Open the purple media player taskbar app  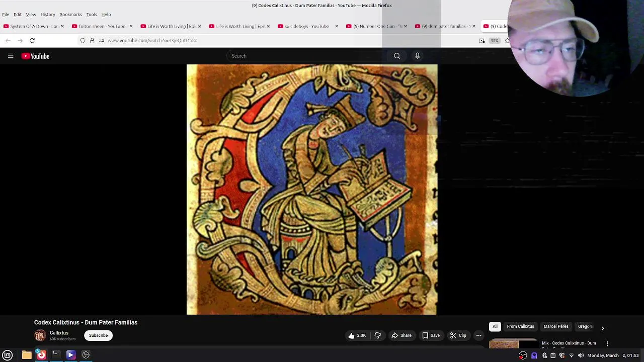pyautogui.click(x=71, y=355)
